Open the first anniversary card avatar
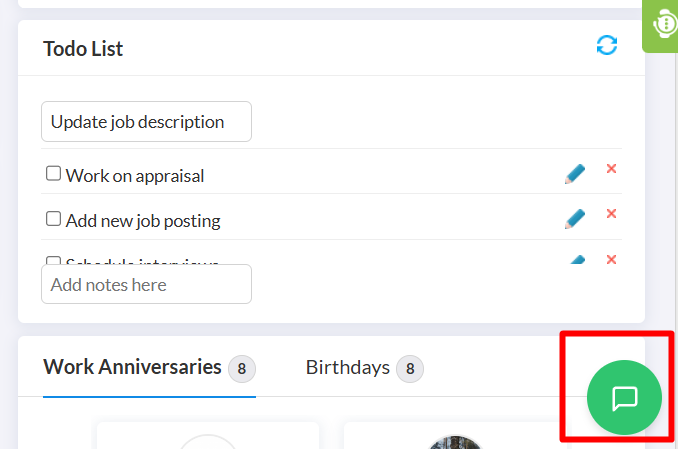This screenshot has height=449, width=678. (x=208, y=442)
